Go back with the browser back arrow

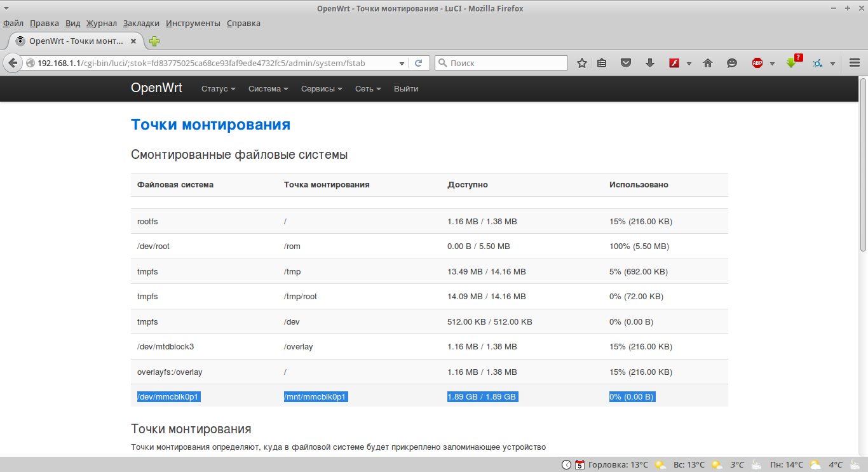pyautogui.click(x=12, y=63)
